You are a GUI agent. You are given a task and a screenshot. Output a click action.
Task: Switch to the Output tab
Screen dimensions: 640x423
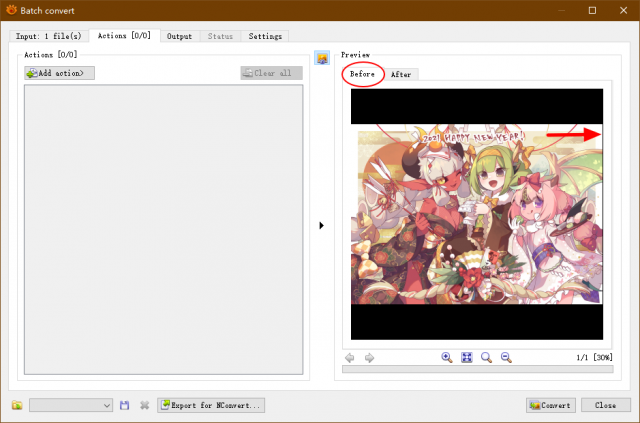pos(180,36)
